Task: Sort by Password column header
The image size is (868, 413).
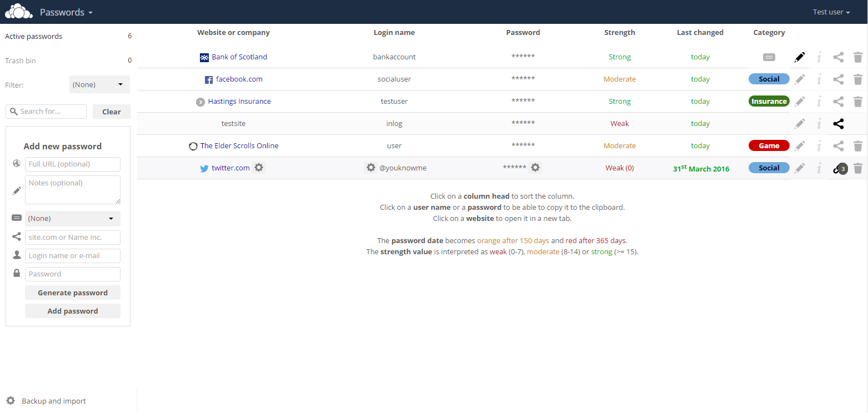Action: [523, 33]
